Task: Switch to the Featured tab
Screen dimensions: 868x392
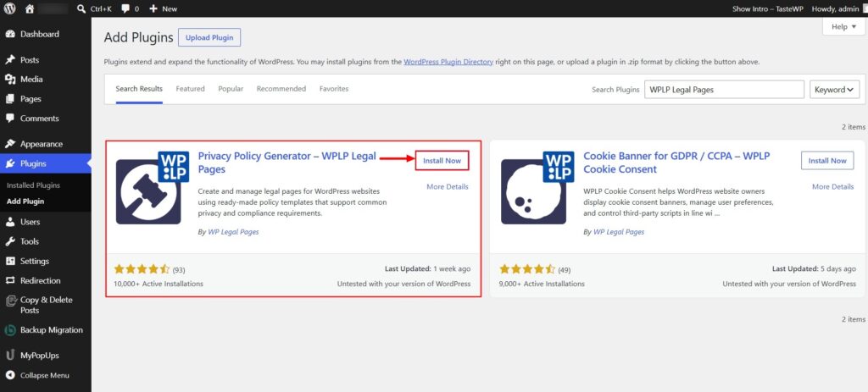Action: click(x=191, y=88)
